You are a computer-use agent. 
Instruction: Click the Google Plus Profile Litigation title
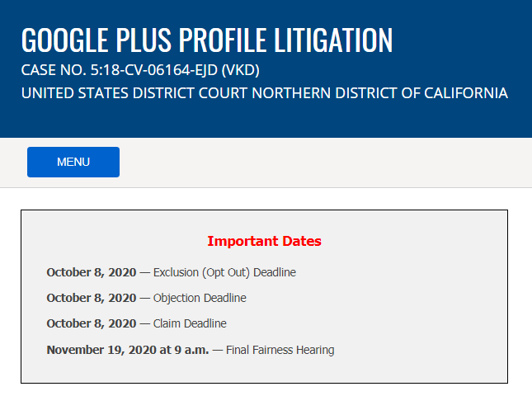pyautogui.click(x=206, y=40)
